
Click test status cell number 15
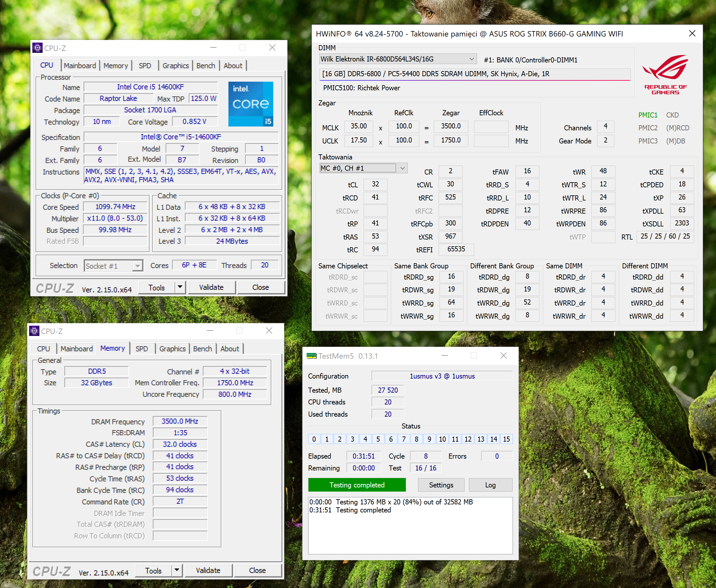(x=506, y=439)
